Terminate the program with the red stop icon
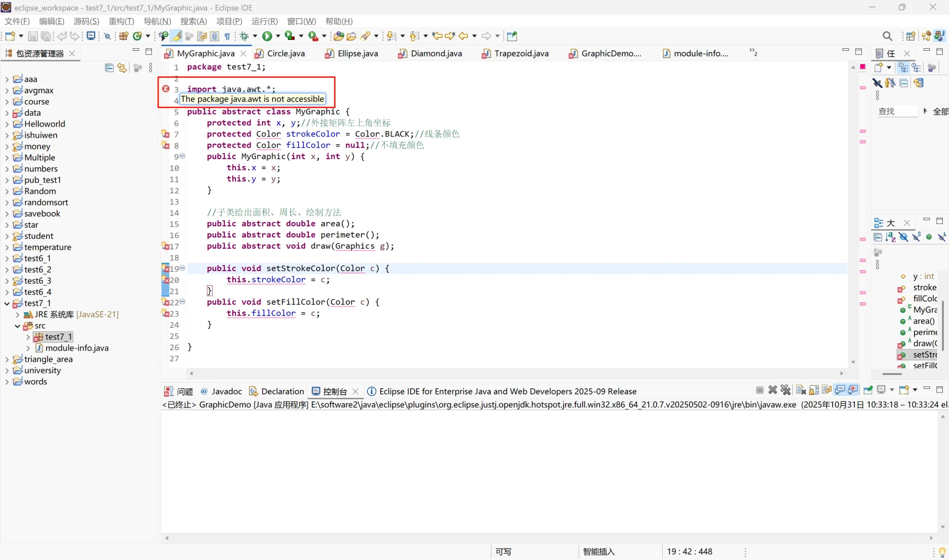 [760, 390]
